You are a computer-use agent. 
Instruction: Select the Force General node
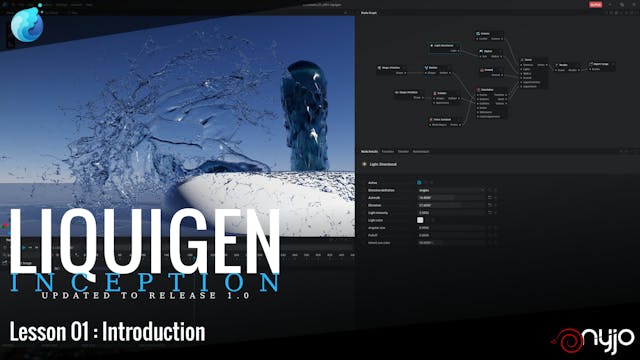(445, 122)
